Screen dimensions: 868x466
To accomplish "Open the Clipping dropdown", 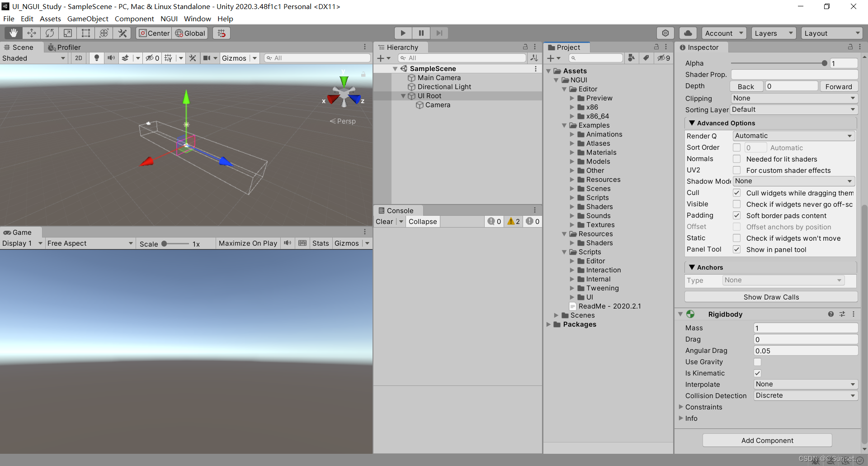I will pyautogui.click(x=794, y=98).
